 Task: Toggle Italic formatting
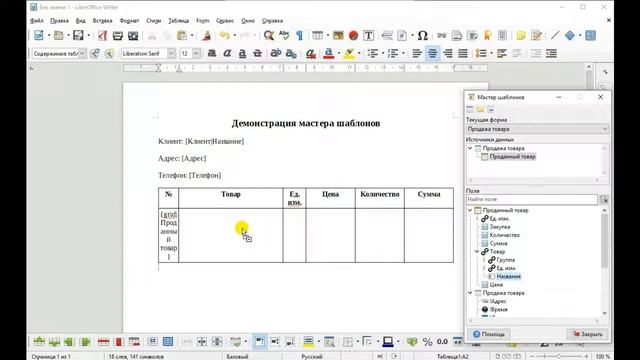click(x=227, y=53)
